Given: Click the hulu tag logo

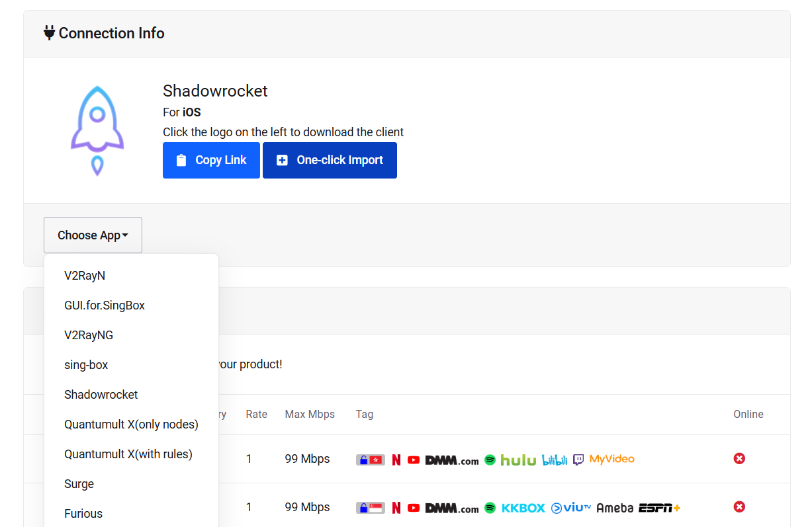Looking at the screenshot, I should point(518,460).
